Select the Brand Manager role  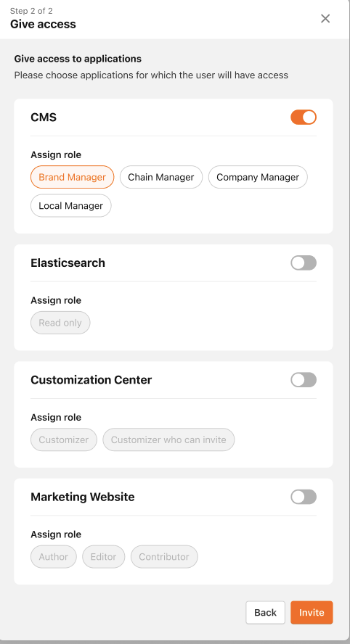tap(73, 177)
